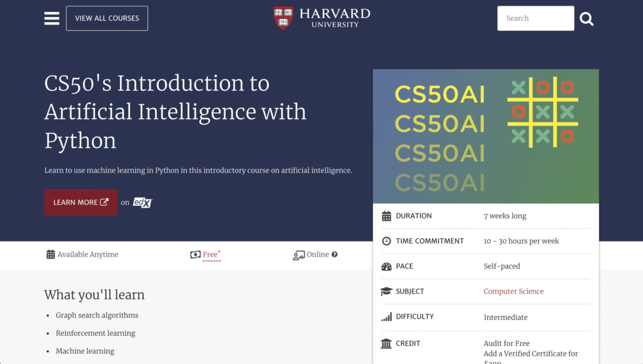
Task: Click the Duration calendar icon
Action: (x=386, y=216)
